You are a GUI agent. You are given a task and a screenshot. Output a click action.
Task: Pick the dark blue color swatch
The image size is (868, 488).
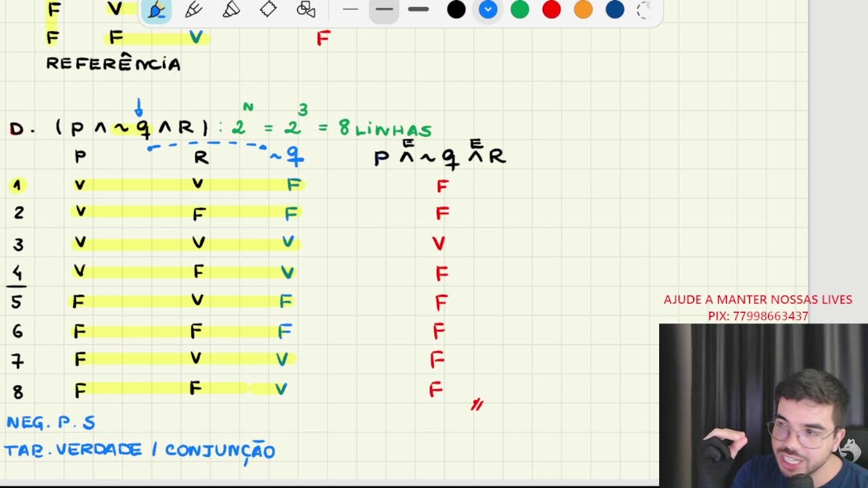(615, 9)
